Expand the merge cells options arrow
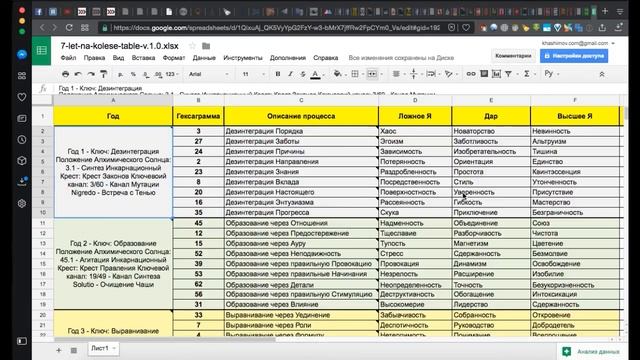This screenshot has width=640, height=360. tap(381, 74)
